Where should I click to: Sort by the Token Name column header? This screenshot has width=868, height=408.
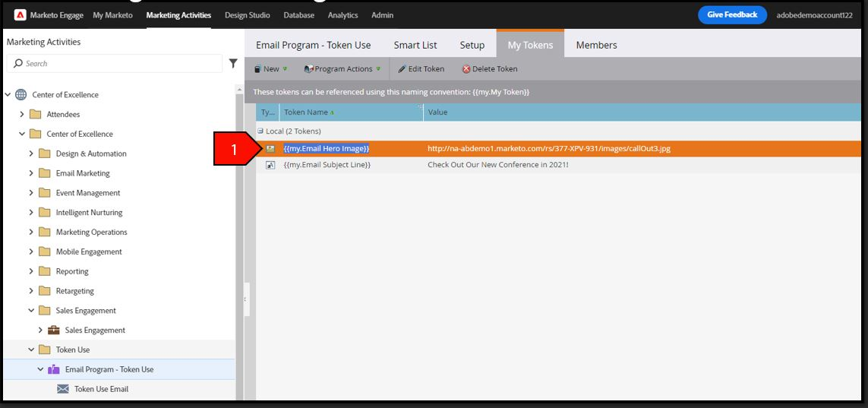pyautogui.click(x=352, y=112)
